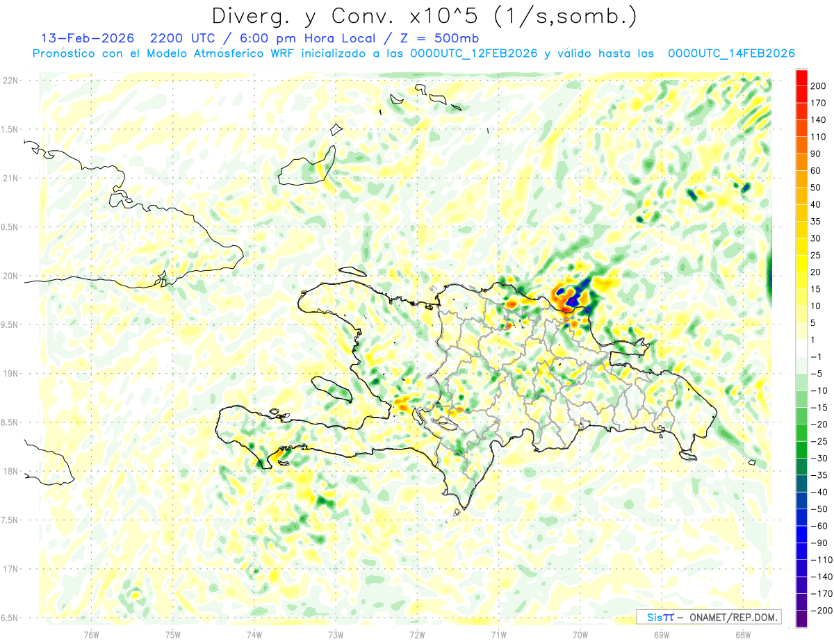Click the dark purple swatch below -200
The height and width of the screenshot is (644, 834).
[x=801, y=620]
